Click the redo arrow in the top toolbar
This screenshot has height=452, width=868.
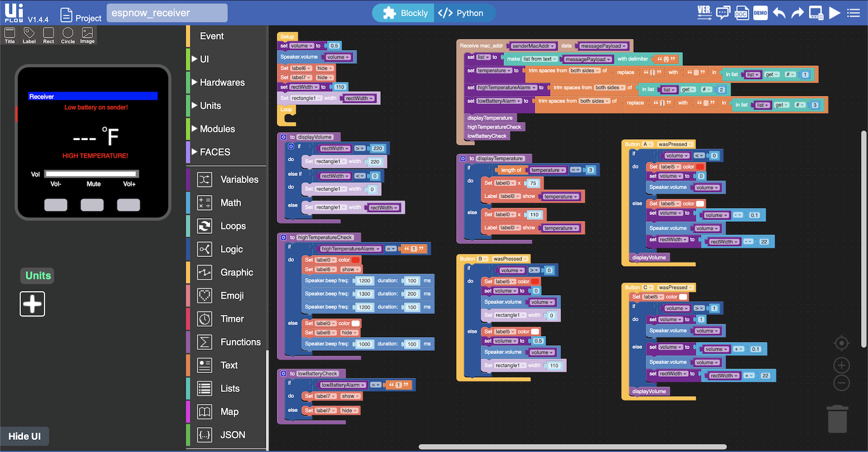coord(797,13)
